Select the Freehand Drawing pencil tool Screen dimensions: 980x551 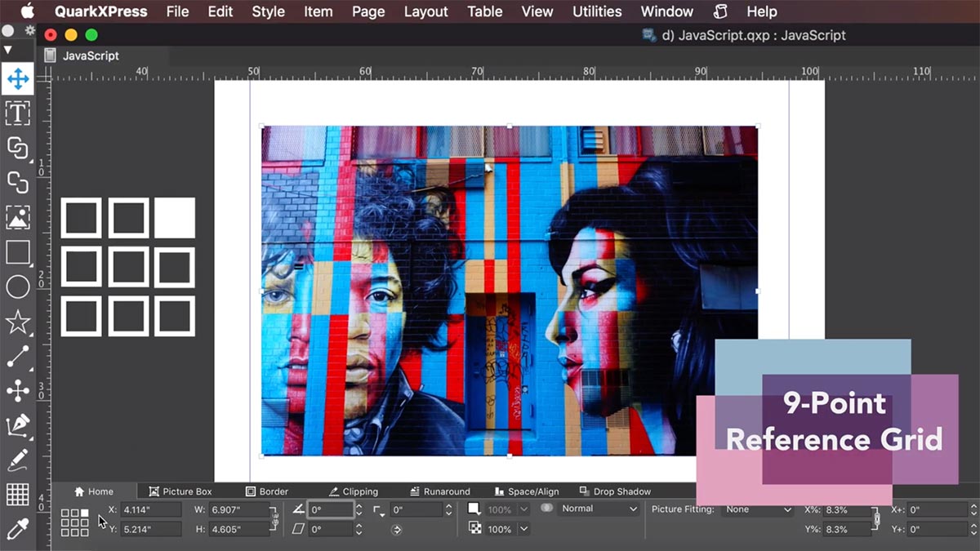pos(18,460)
